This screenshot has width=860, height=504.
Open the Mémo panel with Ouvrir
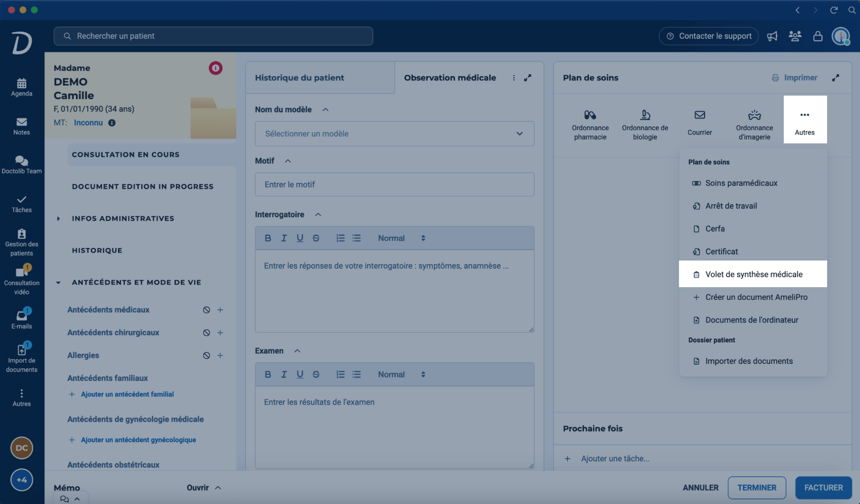204,488
